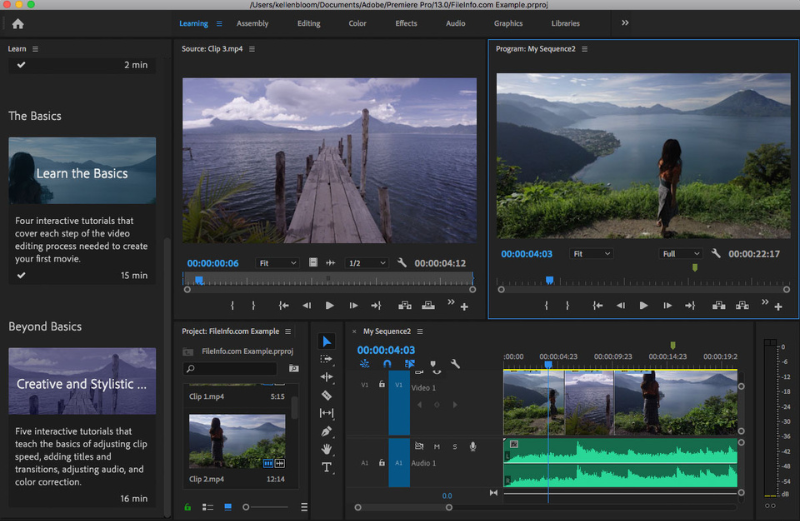Switch to the Editing workspace tab

click(x=309, y=23)
